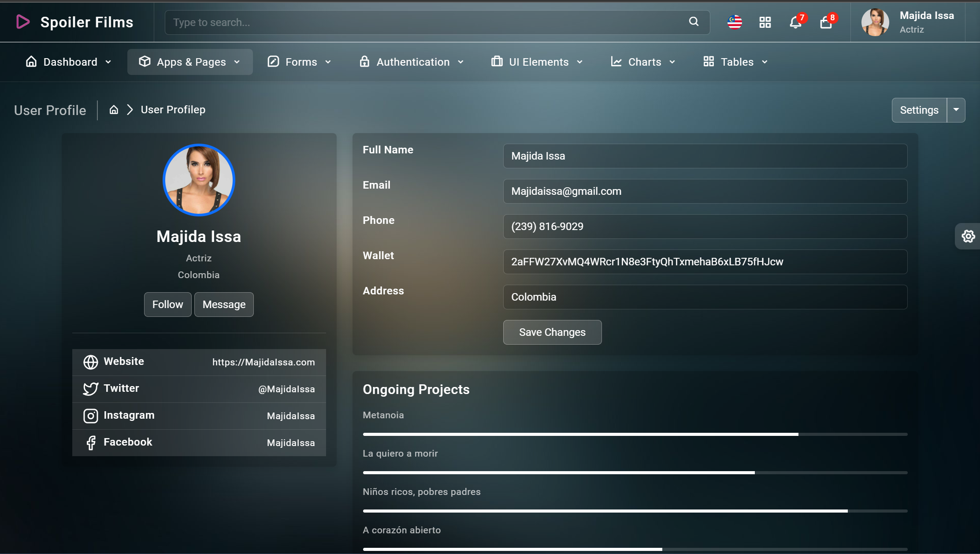Click the Spoiler Films play logo icon
The image size is (980, 554).
[x=22, y=22]
